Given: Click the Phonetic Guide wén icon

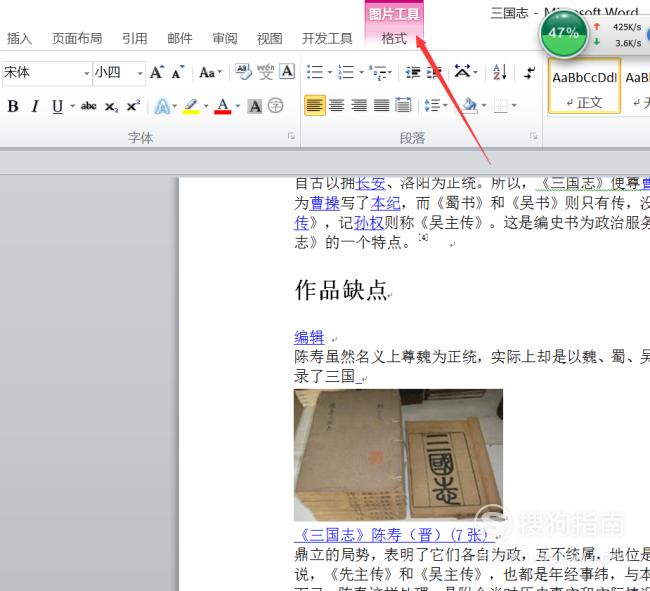Looking at the screenshot, I should [265, 72].
